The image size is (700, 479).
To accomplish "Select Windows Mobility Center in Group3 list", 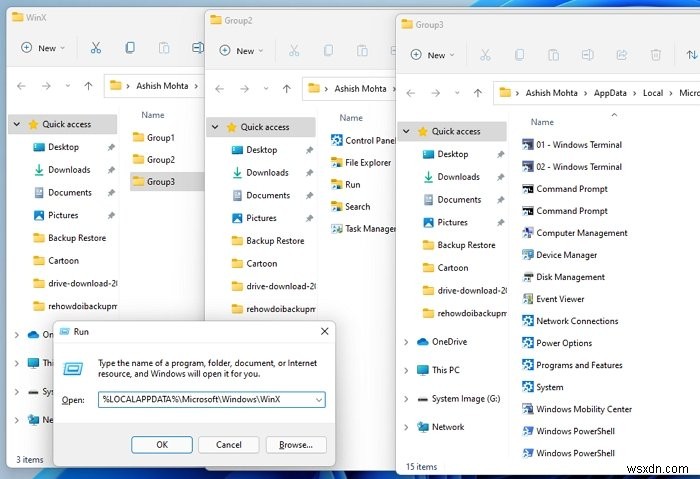I will [x=577, y=409].
